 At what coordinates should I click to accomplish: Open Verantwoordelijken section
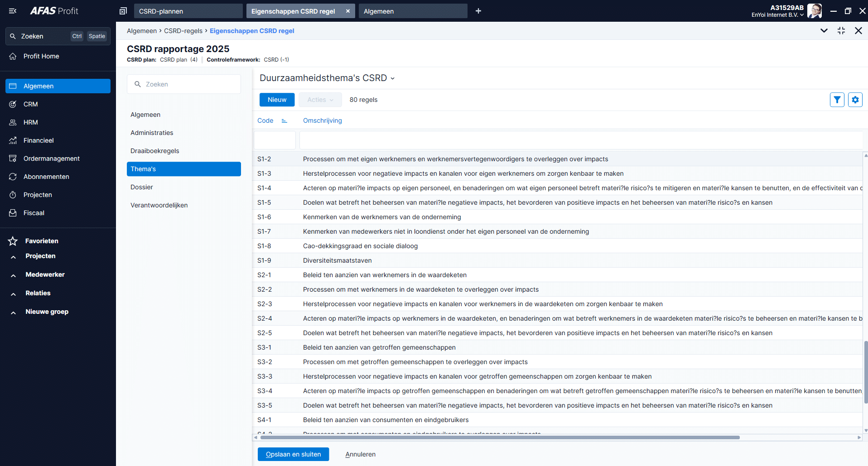pyautogui.click(x=159, y=205)
